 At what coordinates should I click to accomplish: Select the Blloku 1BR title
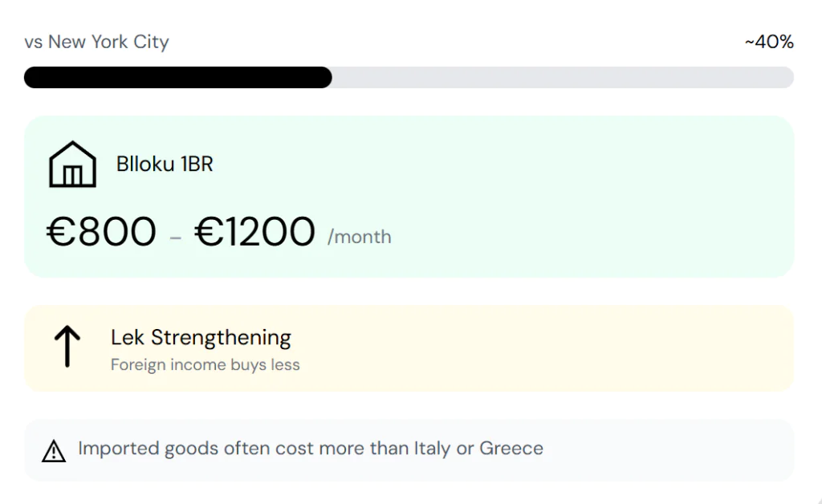tap(165, 164)
